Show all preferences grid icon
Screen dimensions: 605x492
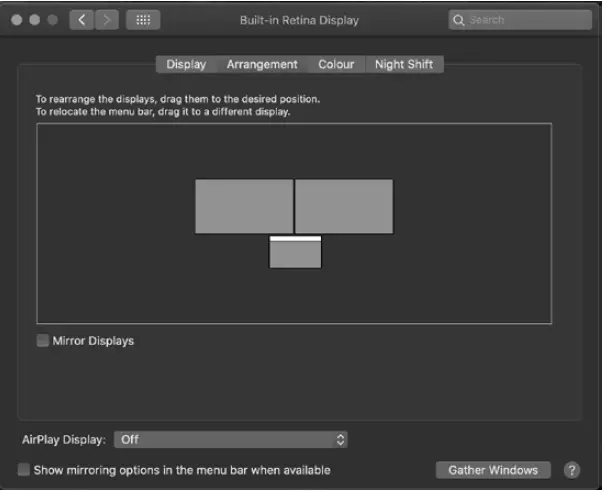pos(143,20)
